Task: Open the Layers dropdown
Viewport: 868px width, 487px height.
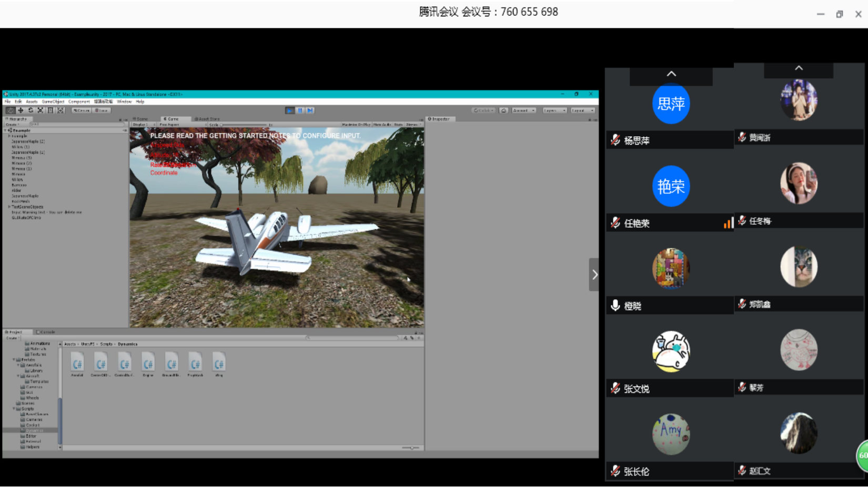Action: click(x=554, y=110)
